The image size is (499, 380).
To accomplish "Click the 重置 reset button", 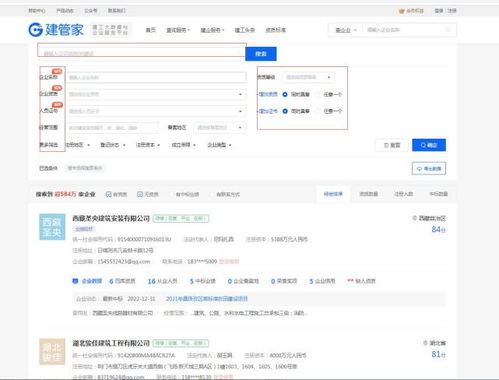I will [x=392, y=145].
